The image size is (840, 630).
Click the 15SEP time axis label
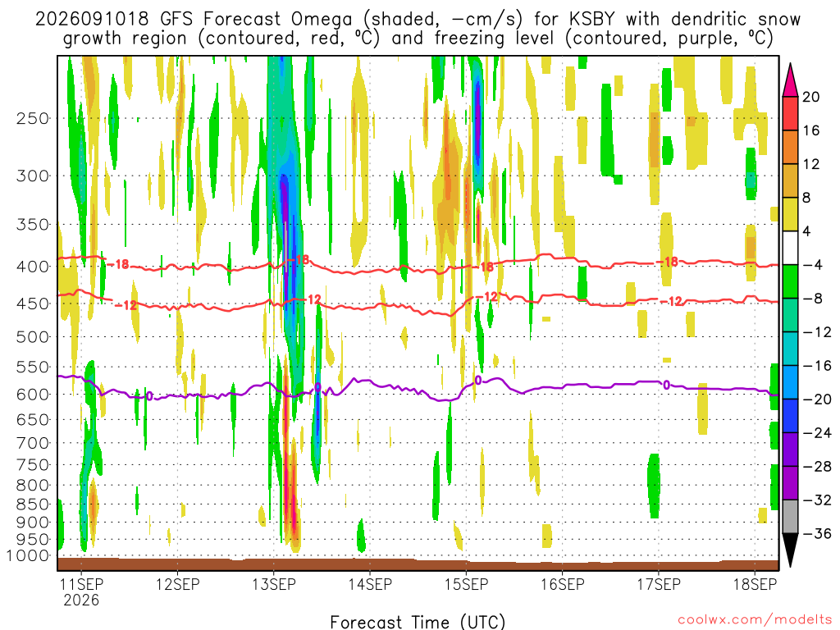[466, 584]
